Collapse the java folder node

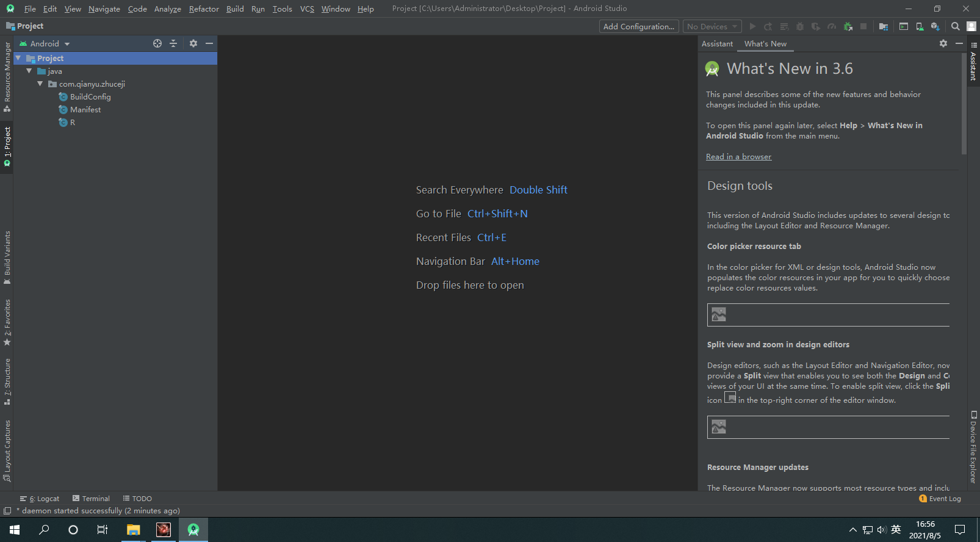[x=29, y=71]
